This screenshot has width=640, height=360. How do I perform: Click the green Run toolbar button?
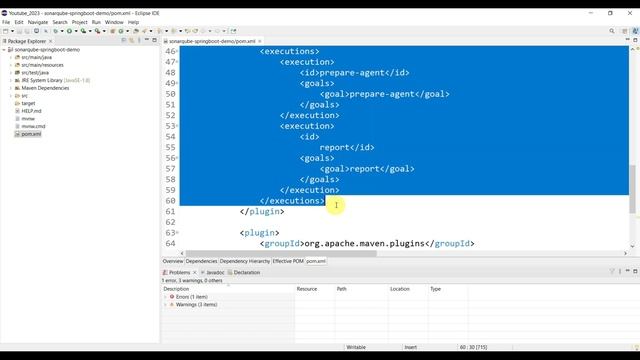point(69,31)
